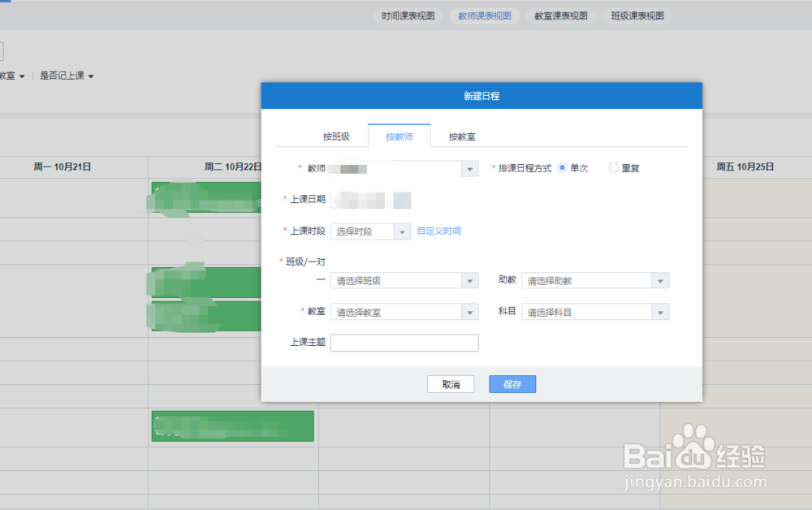This screenshot has height=510, width=812.
Task: Click the 上课主题 input field
Action: pos(404,342)
